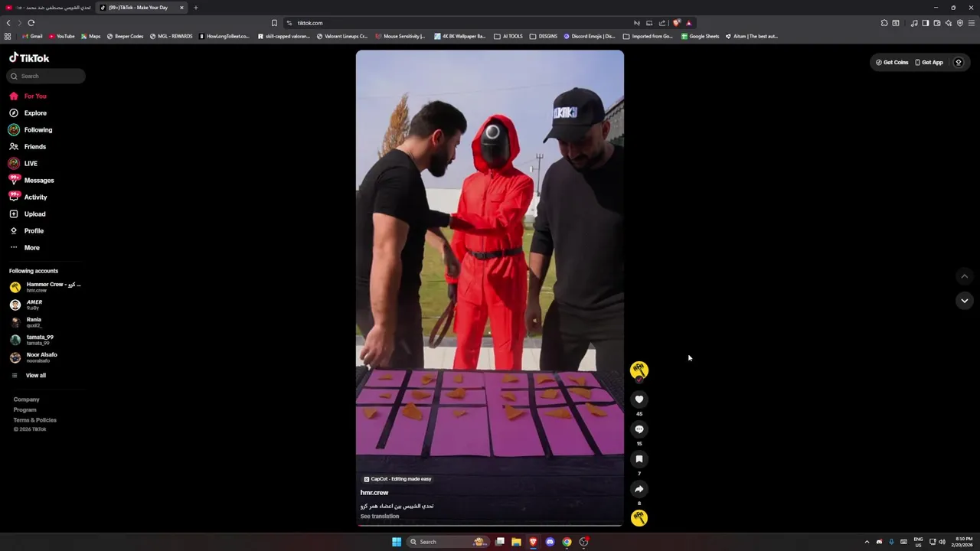Open Brave VPN shield icon
The image size is (980, 551).
click(x=960, y=23)
